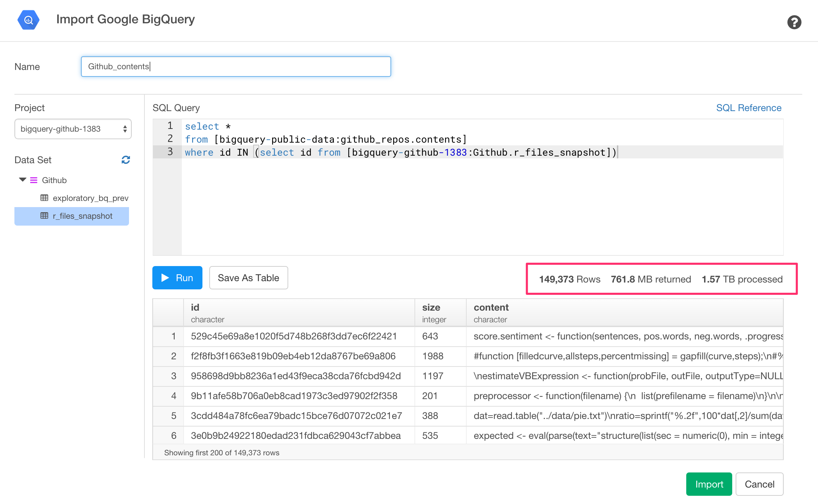
Task: Click the Import button
Action: [x=709, y=484]
